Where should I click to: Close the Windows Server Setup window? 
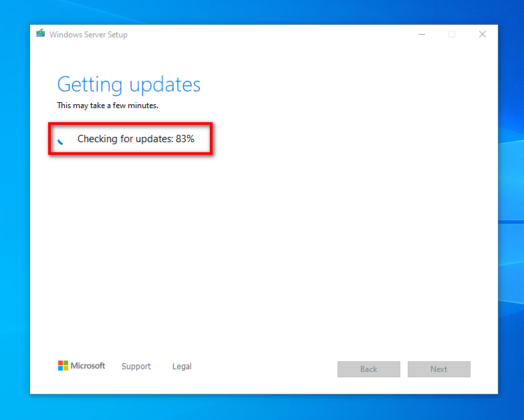click(x=483, y=35)
